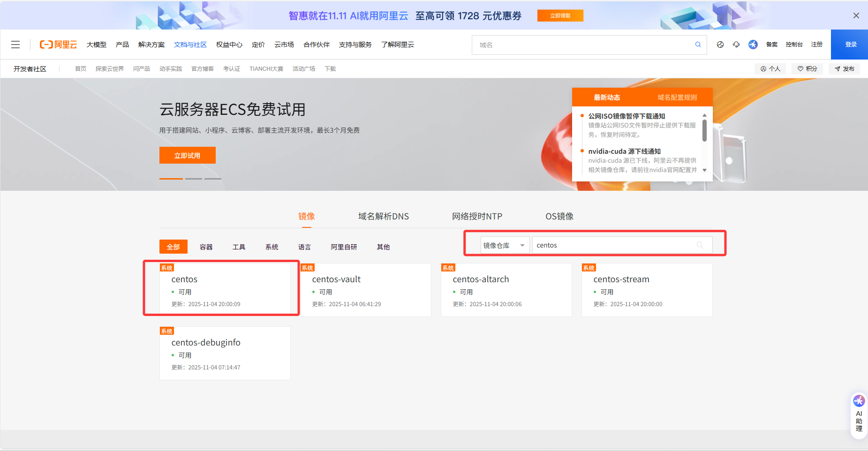Open 公网ISO镜像暂停下载通知 notice
Image resolution: width=868 pixels, height=451 pixels.
(x=626, y=116)
